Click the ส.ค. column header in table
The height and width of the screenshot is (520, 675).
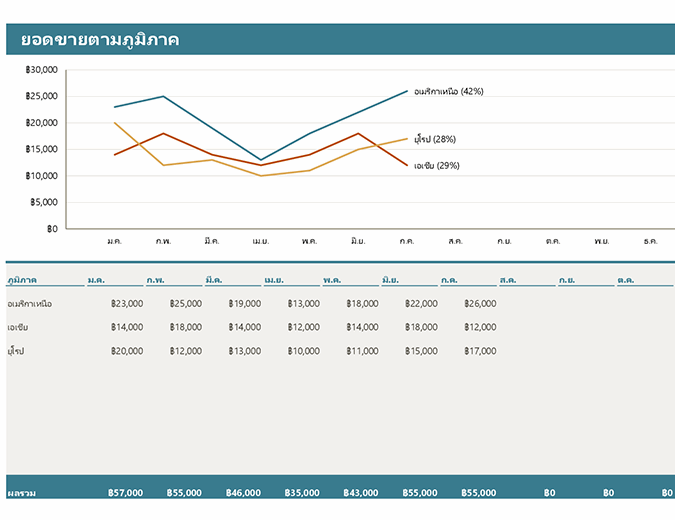(508, 280)
